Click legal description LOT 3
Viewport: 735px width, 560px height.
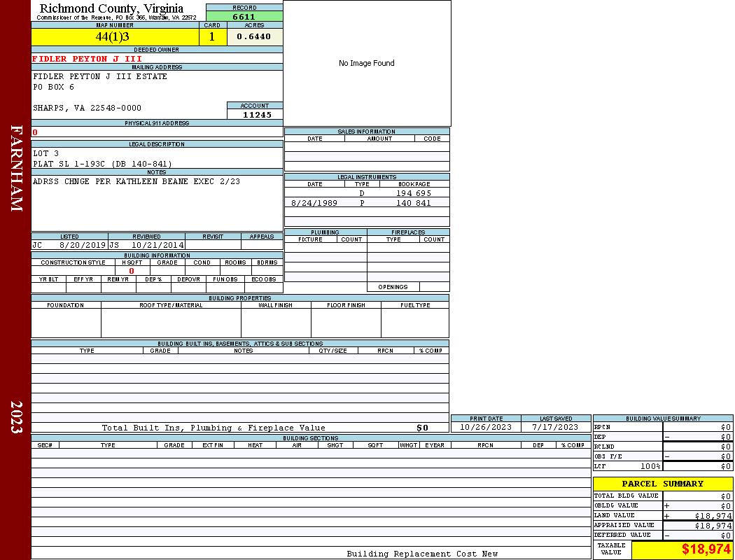tap(46, 153)
